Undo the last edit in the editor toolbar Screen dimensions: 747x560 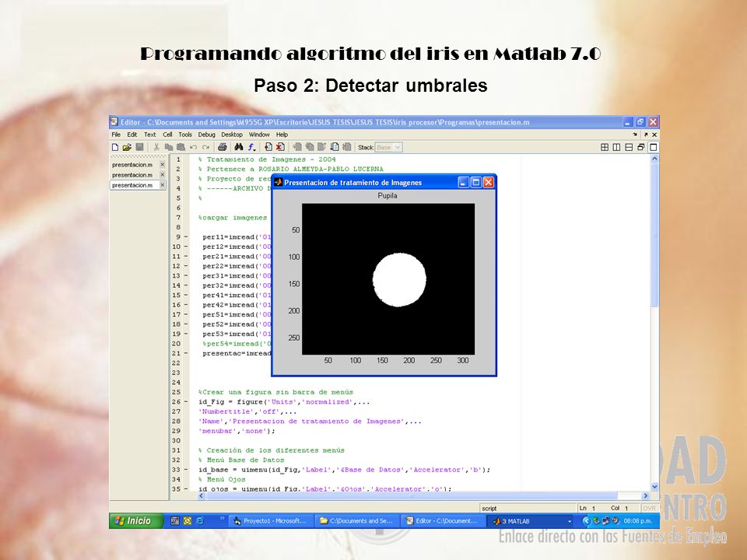tap(193, 147)
